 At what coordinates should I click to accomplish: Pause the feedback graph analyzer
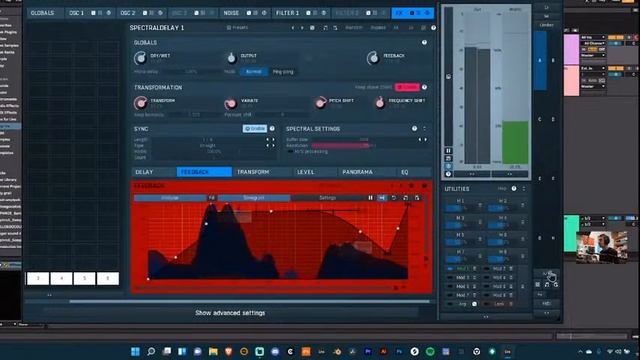pyautogui.click(x=371, y=198)
